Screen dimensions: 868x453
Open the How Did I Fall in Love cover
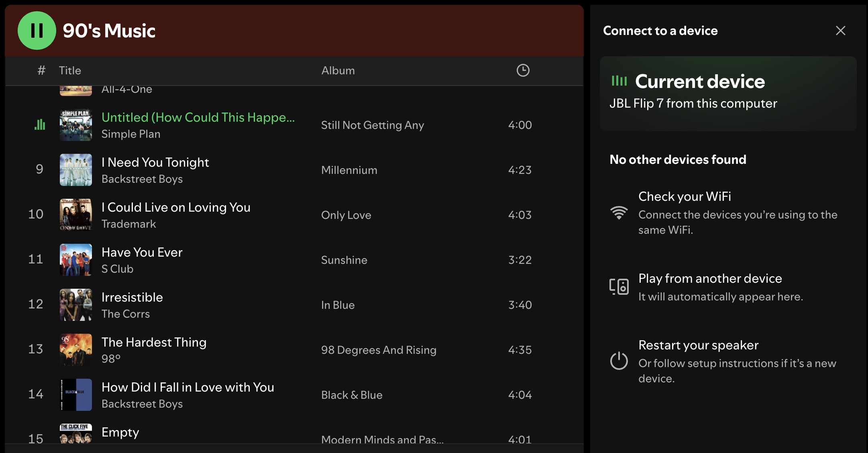[76, 395]
